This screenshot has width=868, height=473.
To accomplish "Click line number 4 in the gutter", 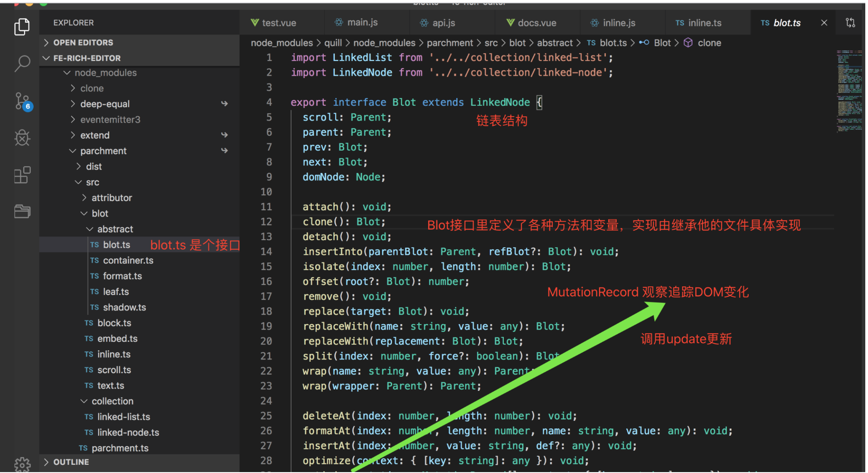I will tap(269, 103).
